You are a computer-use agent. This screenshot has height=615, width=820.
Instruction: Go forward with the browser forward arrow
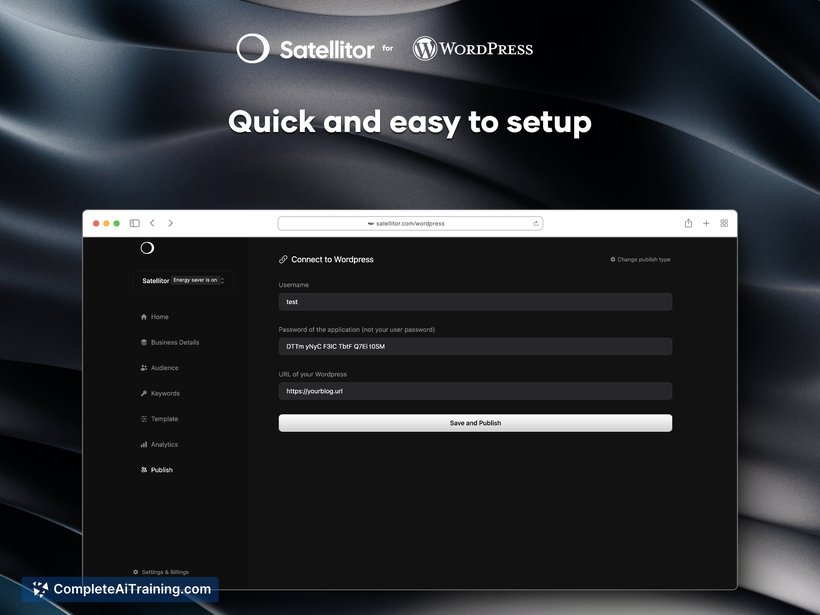tap(170, 223)
